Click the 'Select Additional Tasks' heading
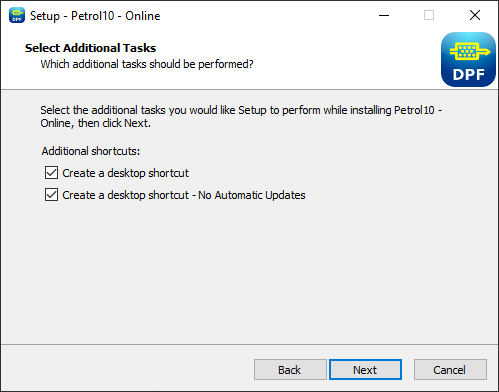The image size is (499, 392). point(90,48)
